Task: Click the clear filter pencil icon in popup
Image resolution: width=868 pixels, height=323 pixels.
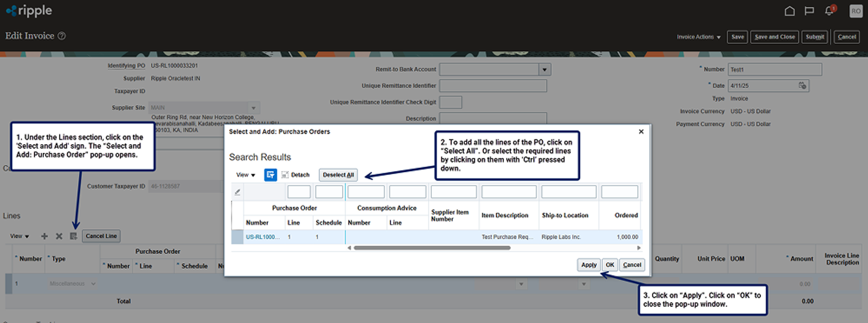Action: point(237,192)
